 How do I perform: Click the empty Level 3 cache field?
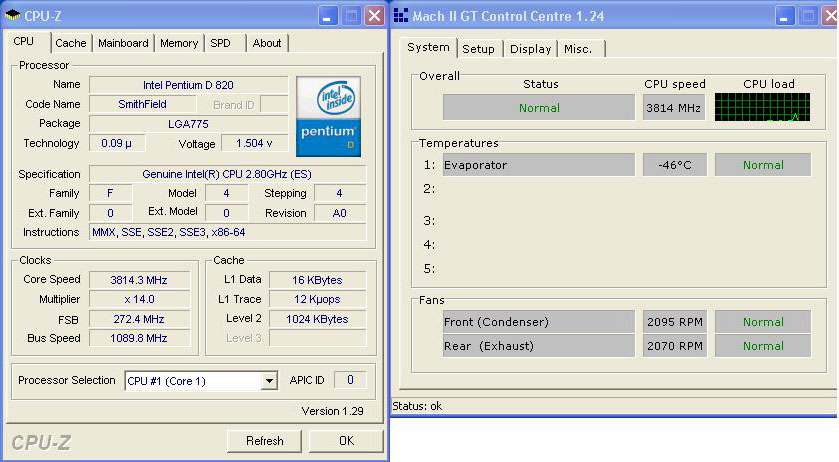pos(317,338)
